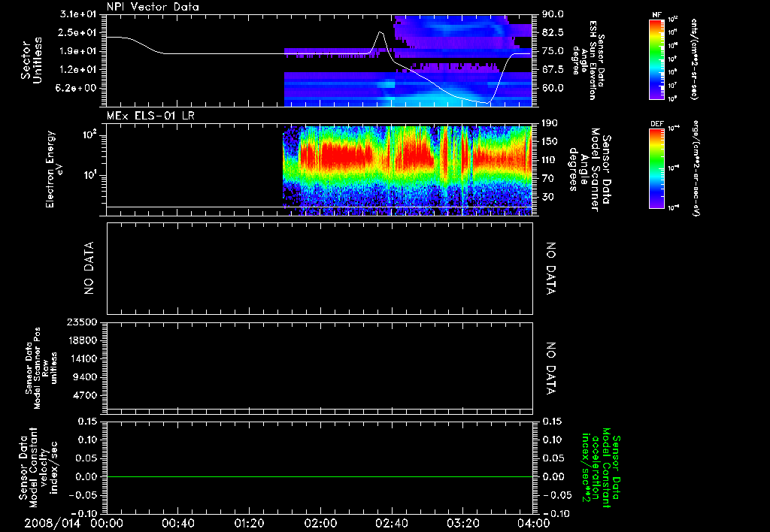Image resolution: width=770 pixels, height=532 pixels.
Task: Click the sharp peak of the white sun elevation curve
Action: [x=380, y=33]
